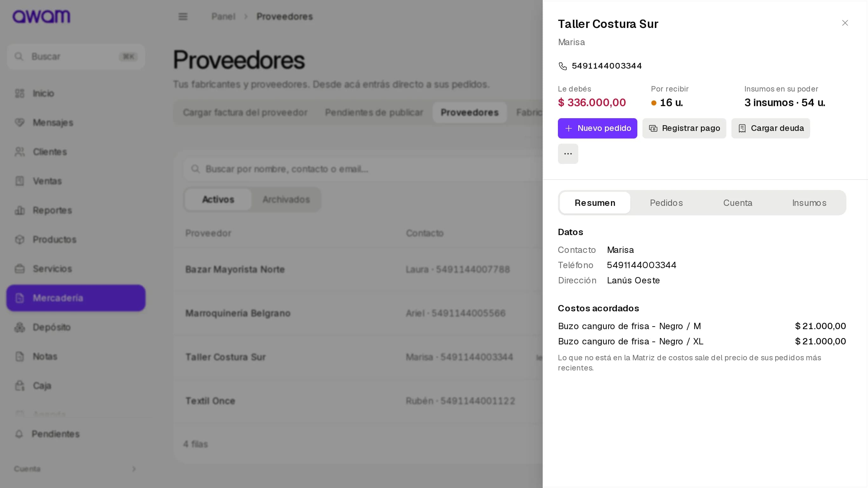The image size is (868, 488).
Task: Sort by Proveedor column header
Action: tap(208, 233)
